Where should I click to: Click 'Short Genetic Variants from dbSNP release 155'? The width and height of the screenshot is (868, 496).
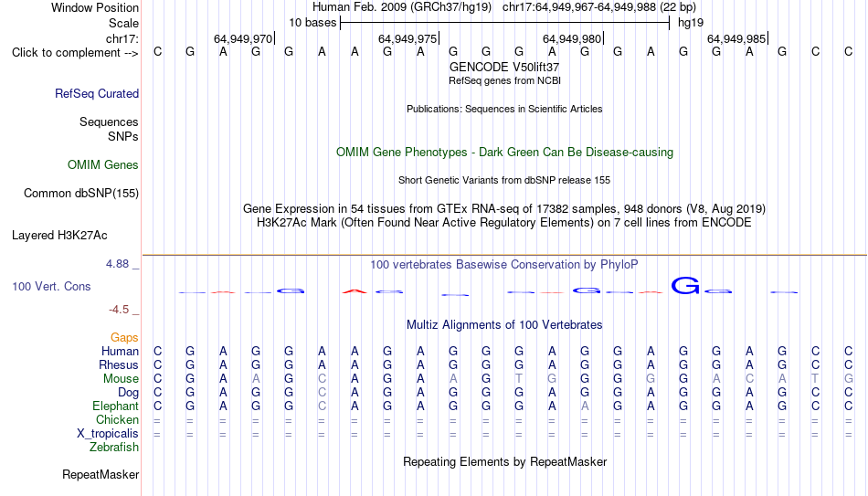point(504,181)
